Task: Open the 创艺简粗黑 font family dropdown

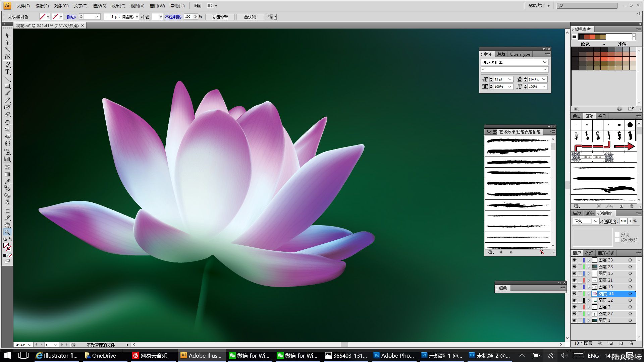Action: (x=545, y=62)
